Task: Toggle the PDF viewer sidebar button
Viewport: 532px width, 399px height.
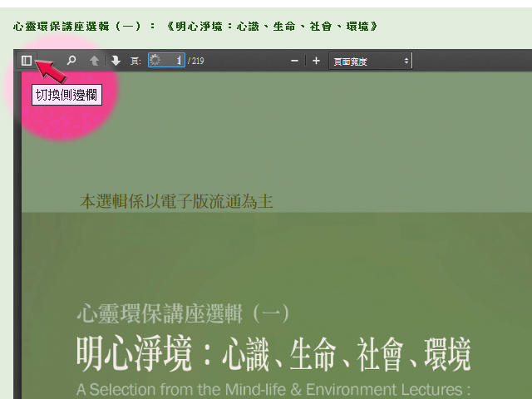Action: [x=27, y=61]
